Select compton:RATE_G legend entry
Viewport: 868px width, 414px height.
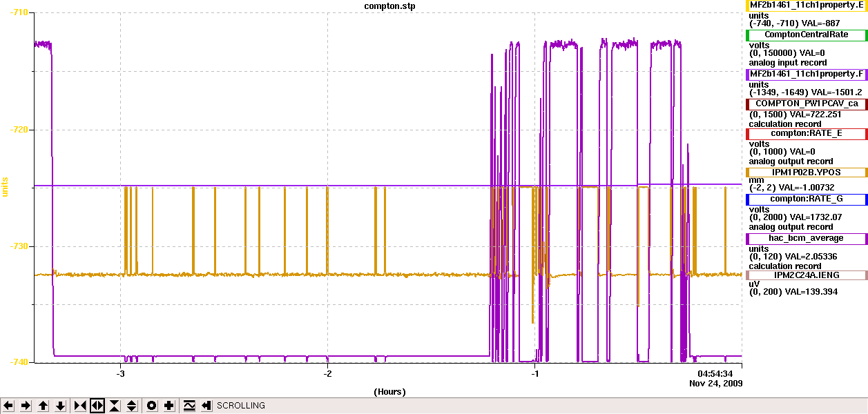click(807, 199)
